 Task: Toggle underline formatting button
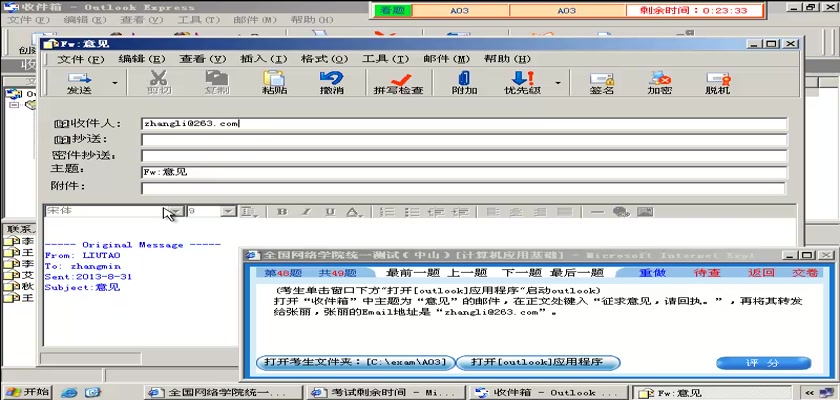click(331, 212)
